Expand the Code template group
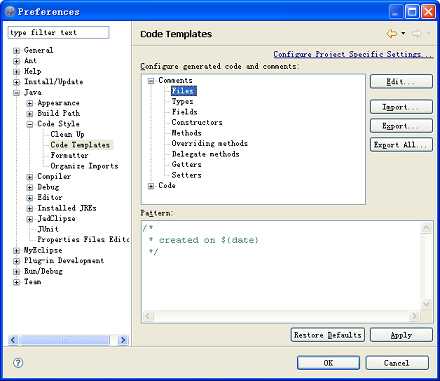Screen dimensions: 440x381 (151, 186)
